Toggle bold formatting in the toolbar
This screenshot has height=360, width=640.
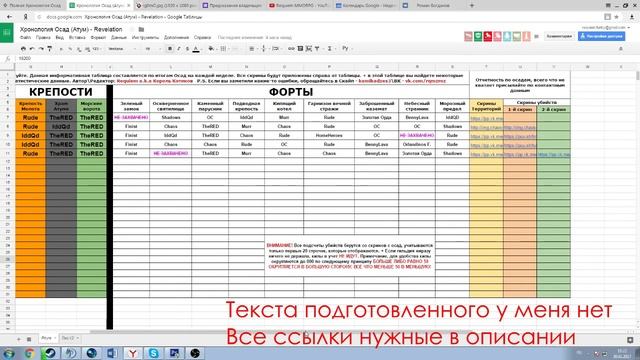[x=170, y=49]
